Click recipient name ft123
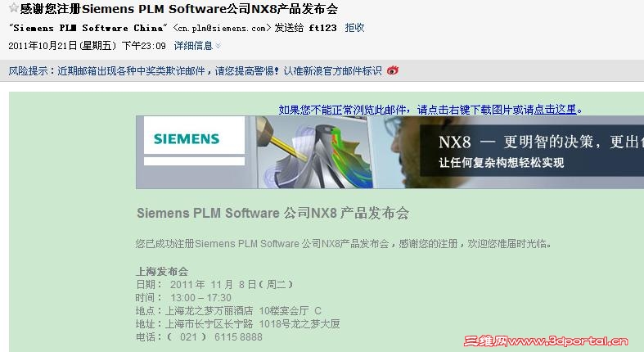The width and height of the screenshot is (644, 352). [x=322, y=28]
